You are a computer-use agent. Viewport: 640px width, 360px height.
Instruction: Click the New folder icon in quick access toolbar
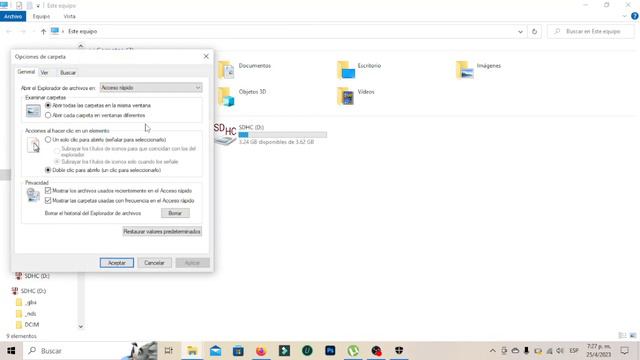tap(29, 5)
